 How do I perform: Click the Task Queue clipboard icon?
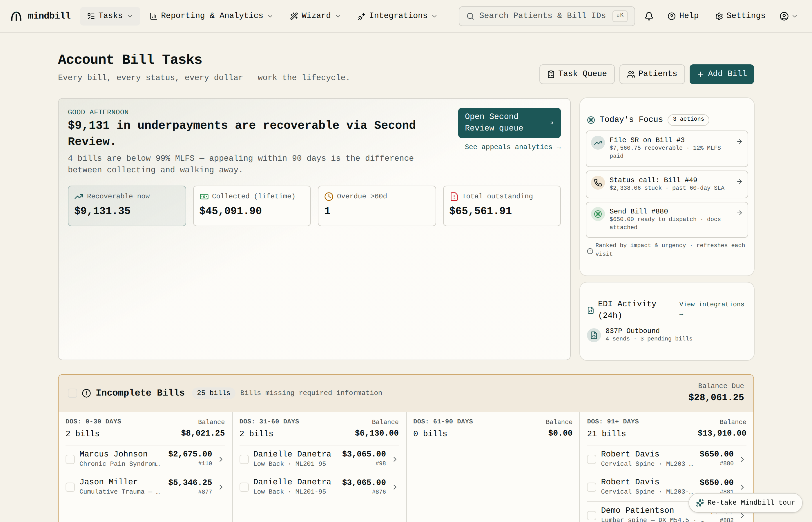(x=551, y=74)
